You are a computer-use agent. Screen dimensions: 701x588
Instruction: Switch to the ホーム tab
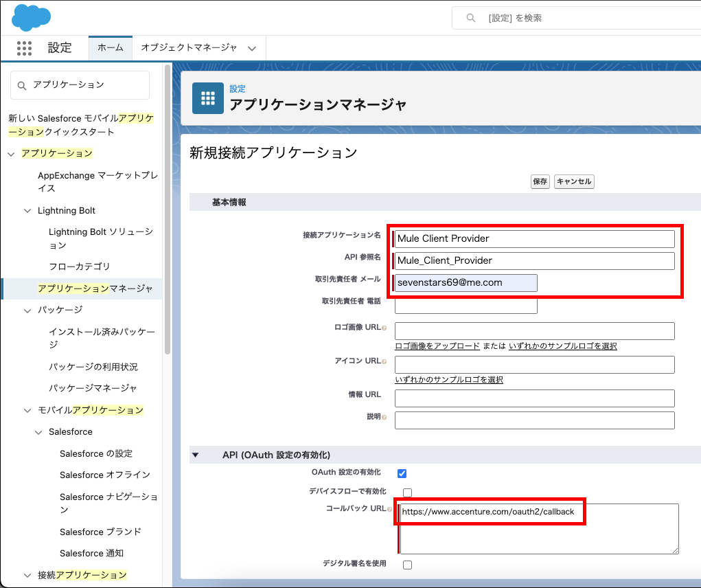(110, 48)
